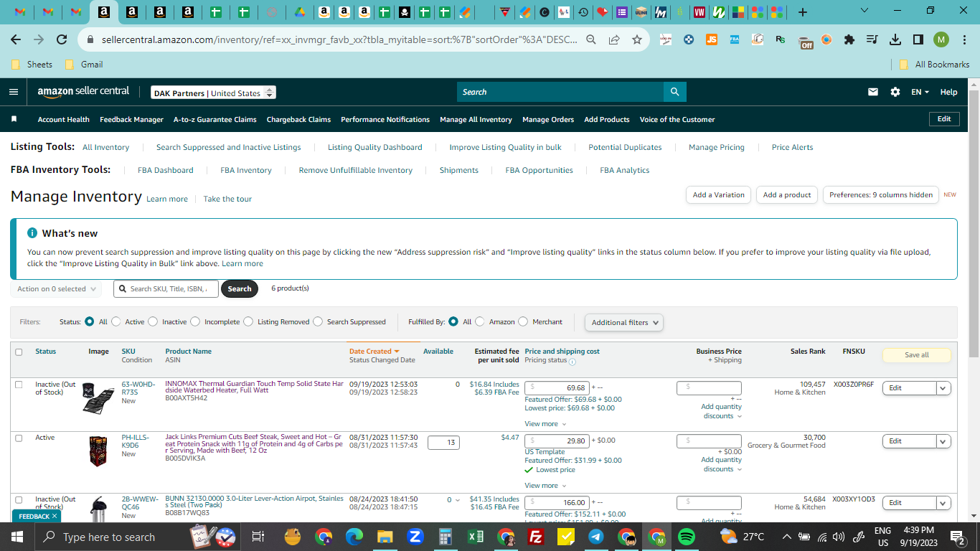
Task: Open the JS extension icon
Action: point(712,39)
